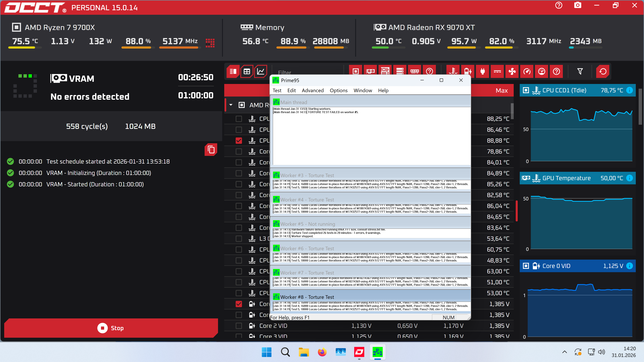Switch OCCT monitoring to the list view icon

233,71
